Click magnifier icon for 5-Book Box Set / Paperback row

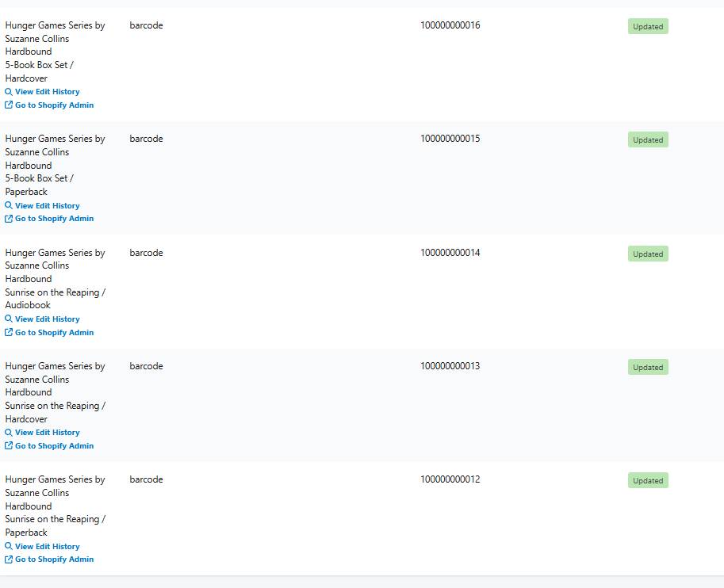coord(8,205)
